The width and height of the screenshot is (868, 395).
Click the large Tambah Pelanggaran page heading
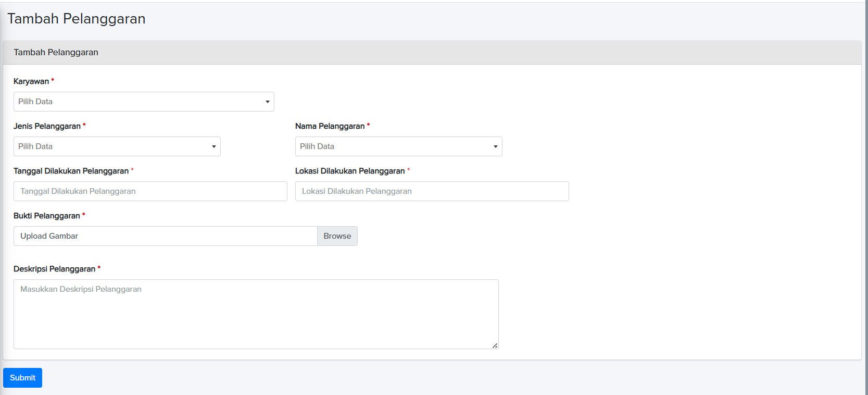click(x=76, y=19)
